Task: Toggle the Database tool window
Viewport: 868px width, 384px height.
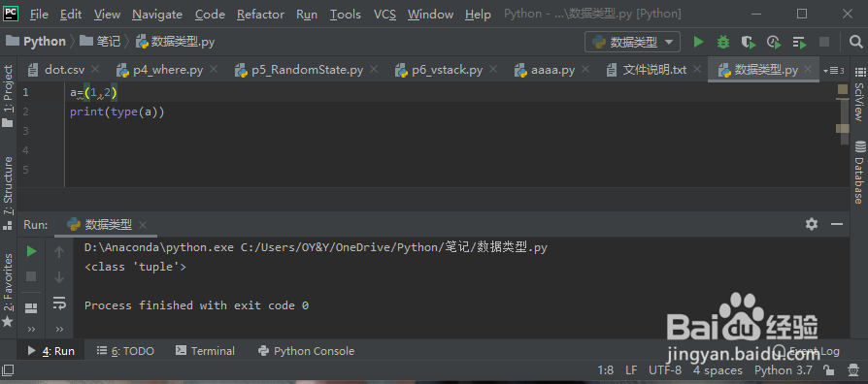Action: tap(859, 173)
